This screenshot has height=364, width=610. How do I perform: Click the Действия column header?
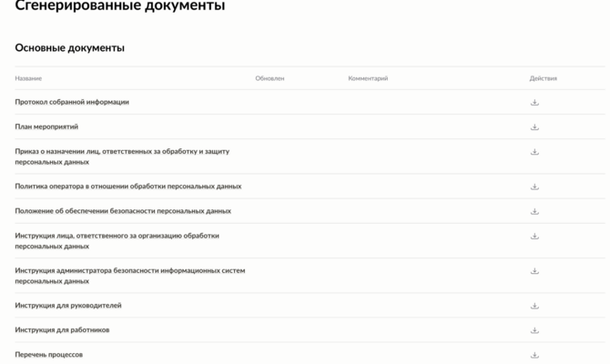[544, 78]
